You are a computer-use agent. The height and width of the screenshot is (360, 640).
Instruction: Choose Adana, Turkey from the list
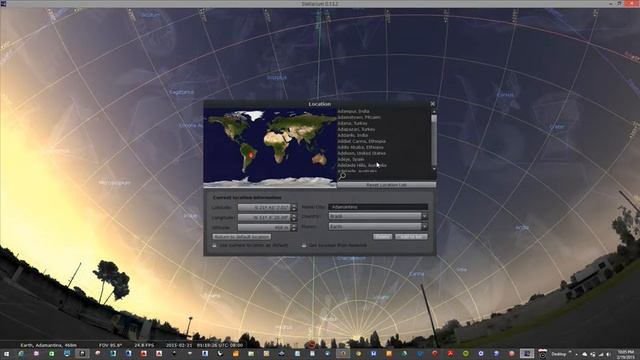click(352, 123)
